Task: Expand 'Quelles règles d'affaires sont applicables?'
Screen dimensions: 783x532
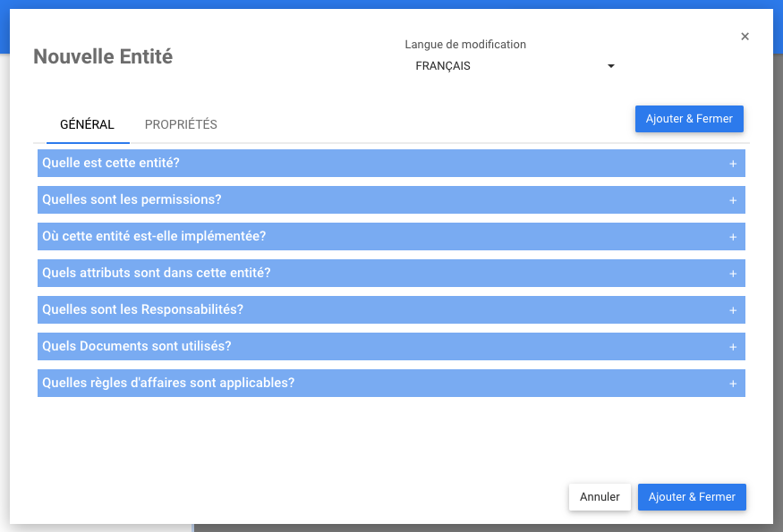Action: coord(168,384)
